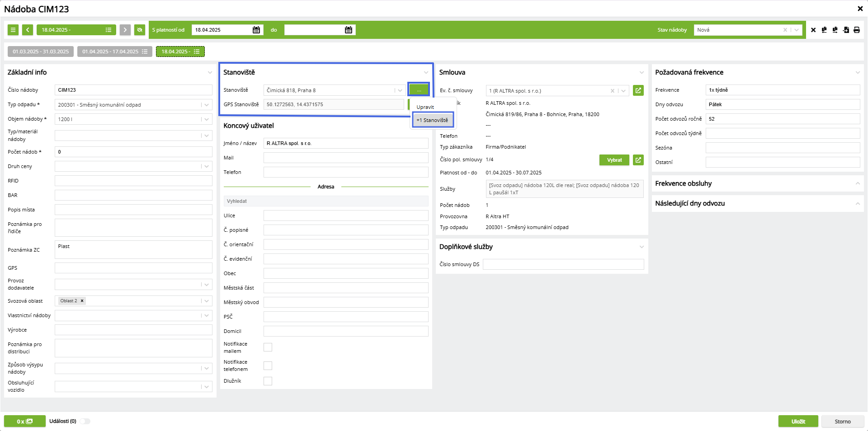Clear the 'Nová' value in Stav nádoby
This screenshot has height=431, width=868.
click(x=785, y=30)
